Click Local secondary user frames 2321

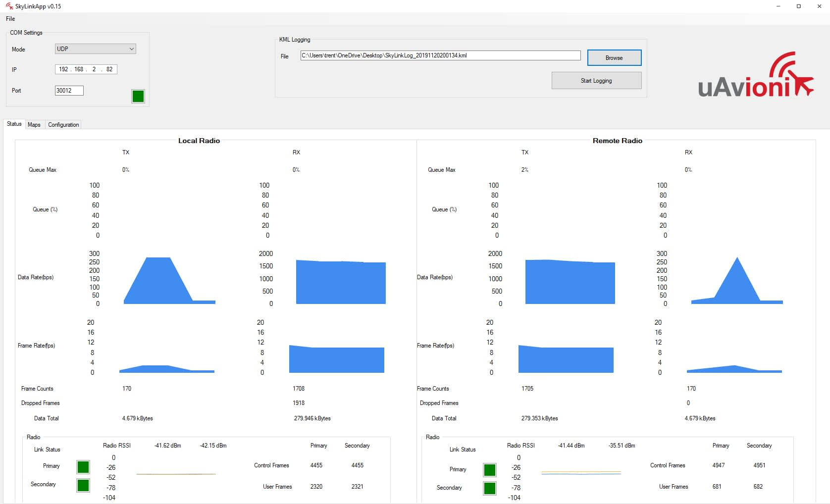coord(358,487)
